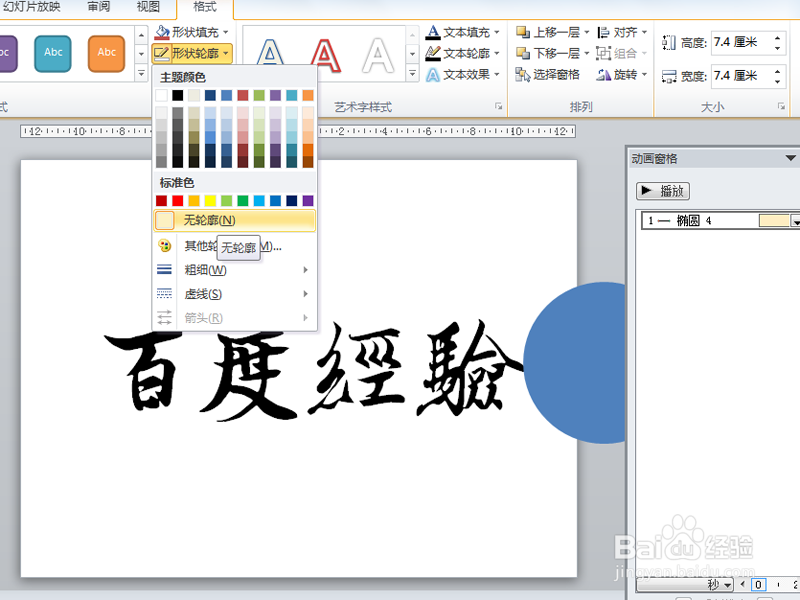Pick orange theme color swatch
The height and width of the screenshot is (600, 800).
[308, 95]
